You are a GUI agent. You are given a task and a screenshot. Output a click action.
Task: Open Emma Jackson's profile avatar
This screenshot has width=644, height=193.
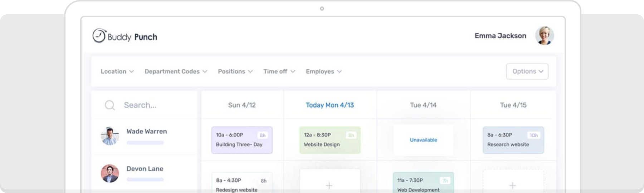pos(545,35)
